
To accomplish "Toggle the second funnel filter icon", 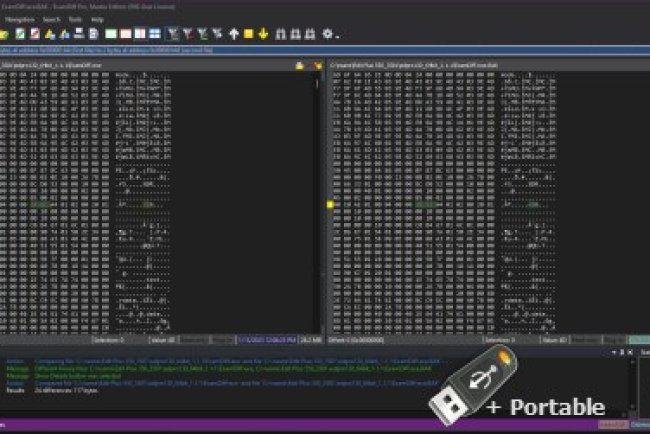I will [188, 34].
